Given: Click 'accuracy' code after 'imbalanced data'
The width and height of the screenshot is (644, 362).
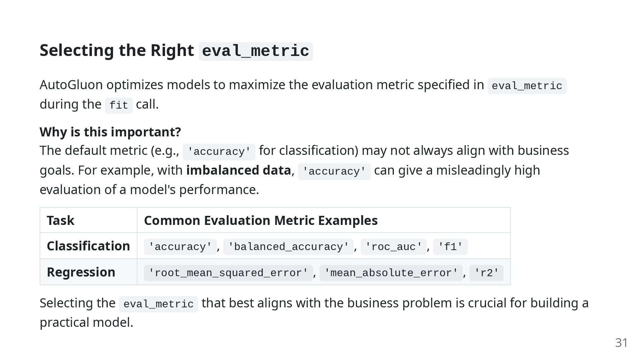Looking at the screenshot, I should coord(334,172).
